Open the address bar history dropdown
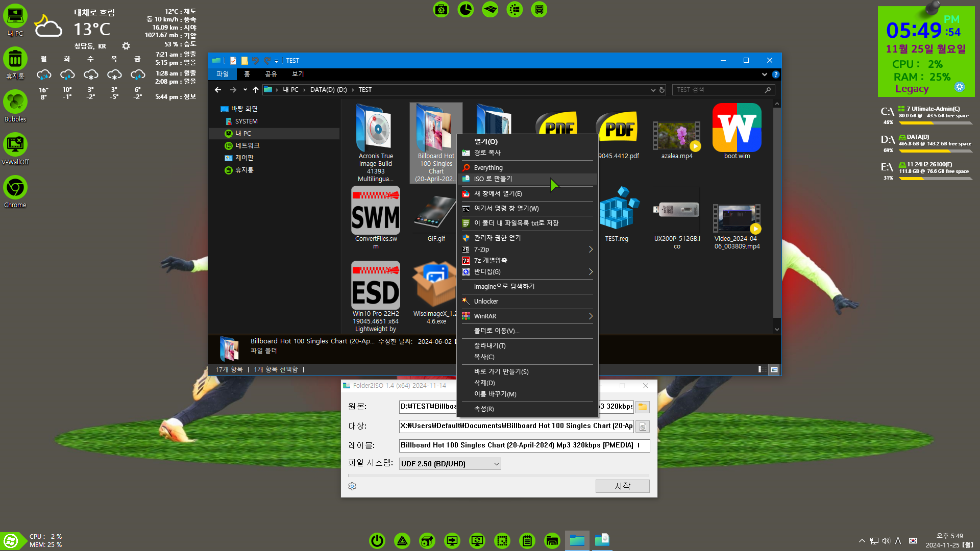980x551 pixels. [653, 90]
